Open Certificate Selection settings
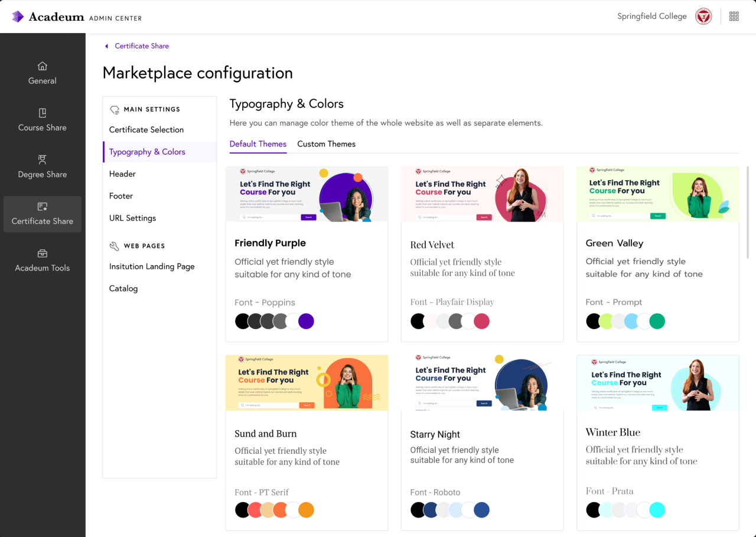Image resolution: width=756 pixels, height=537 pixels. 146,130
